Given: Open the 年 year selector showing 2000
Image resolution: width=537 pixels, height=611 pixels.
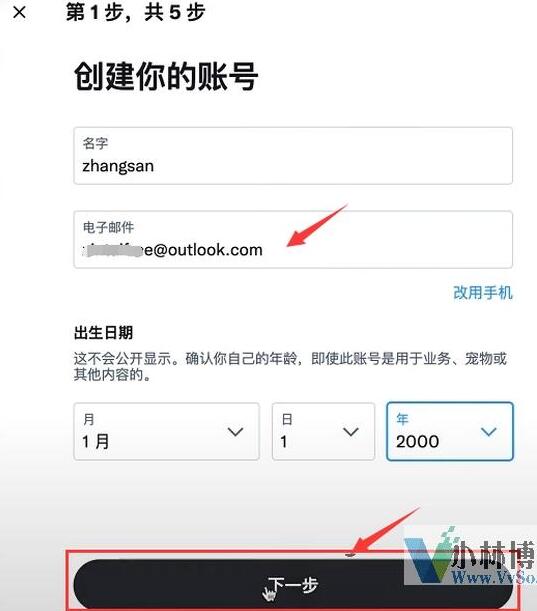Looking at the screenshot, I should point(450,431).
